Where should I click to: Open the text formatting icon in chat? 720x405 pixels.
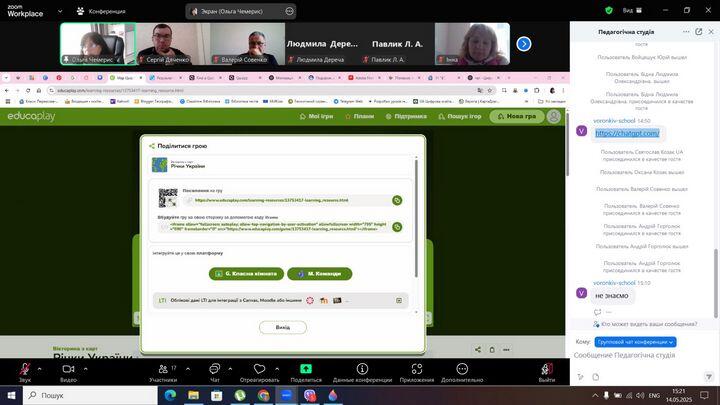tap(580, 377)
